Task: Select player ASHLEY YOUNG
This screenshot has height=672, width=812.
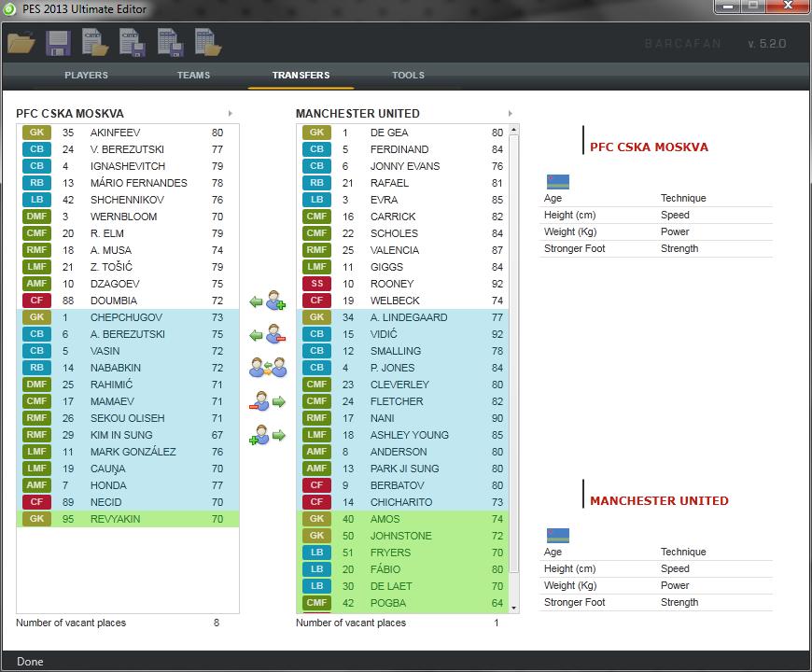Action: (403, 435)
